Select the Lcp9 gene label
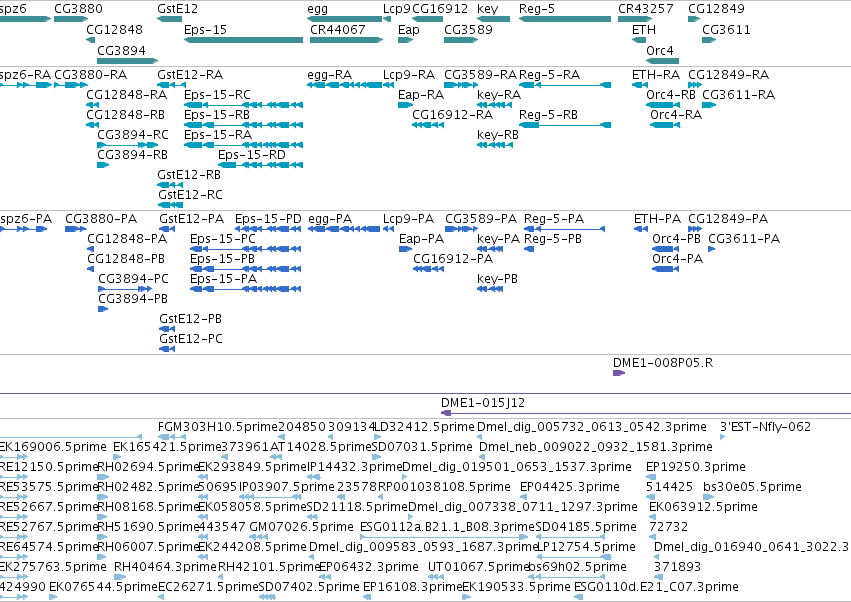Image resolution: width=851 pixels, height=602 pixels. coord(397,9)
